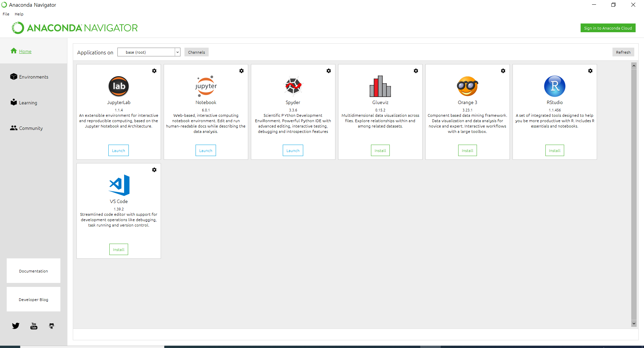This screenshot has height=348, width=644.
Task: Install Orange 3
Action: pyautogui.click(x=468, y=151)
